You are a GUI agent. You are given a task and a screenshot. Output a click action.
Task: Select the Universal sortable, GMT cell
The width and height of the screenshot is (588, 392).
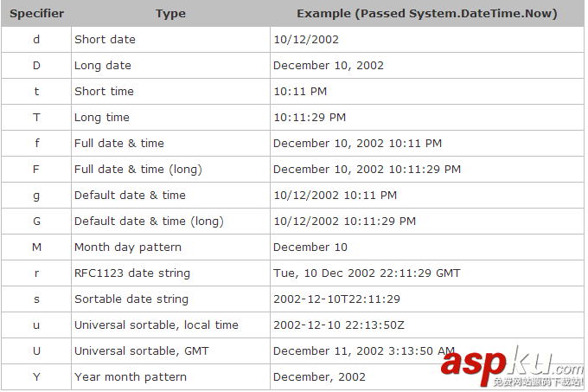pos(142,351)
